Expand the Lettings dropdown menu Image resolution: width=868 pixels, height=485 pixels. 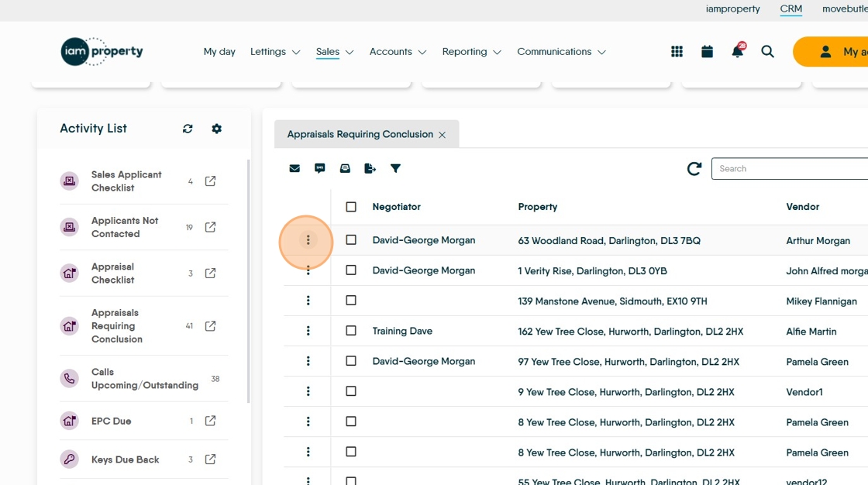coord(275,51)
